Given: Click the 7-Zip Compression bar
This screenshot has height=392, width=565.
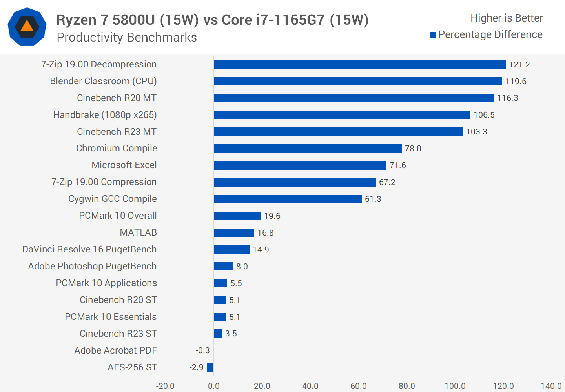Looking at the screenshot, I should coord(295,182).
